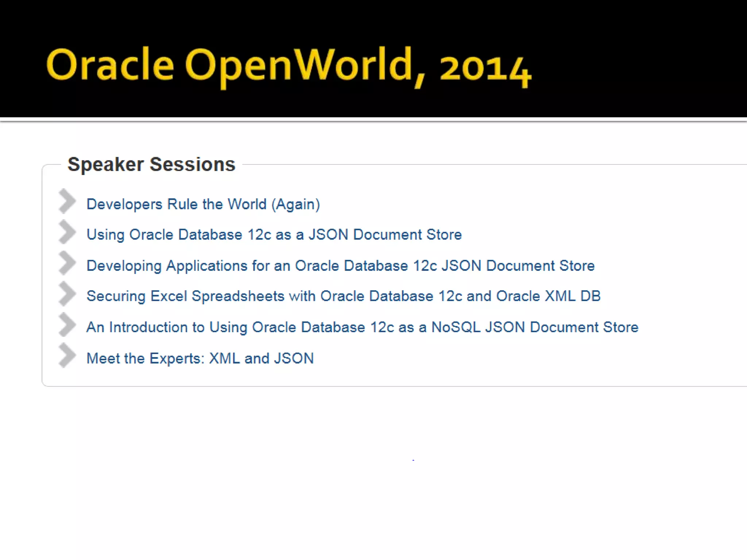Click 'NoSQL' in the introduction session title
This screenshot has height=560, width=747.
click(456, 327)
